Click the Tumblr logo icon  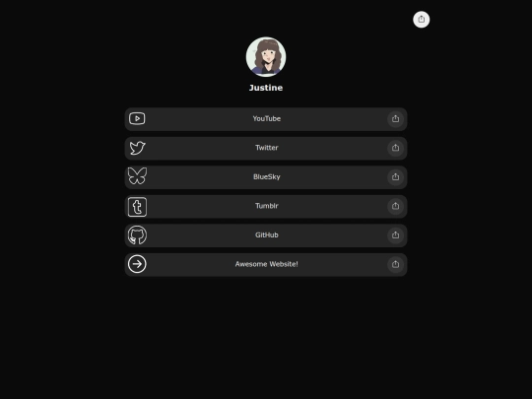[x=137, y=207]
